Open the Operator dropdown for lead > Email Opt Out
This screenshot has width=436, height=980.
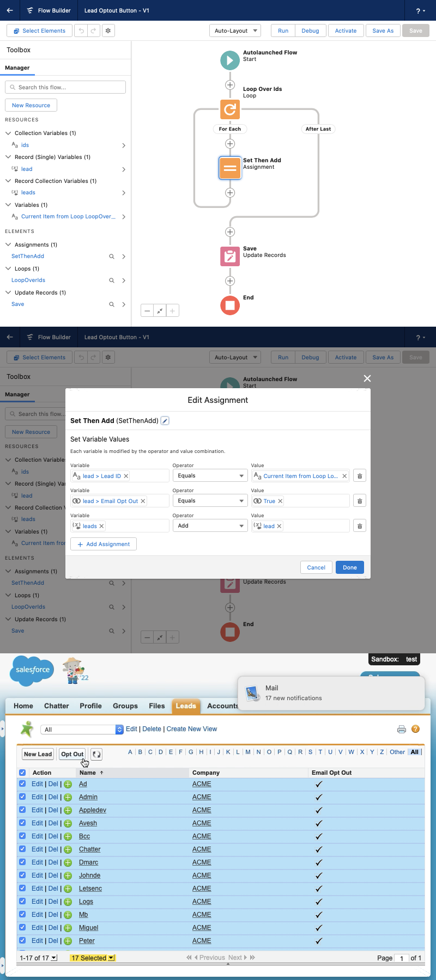pos(210,501)
